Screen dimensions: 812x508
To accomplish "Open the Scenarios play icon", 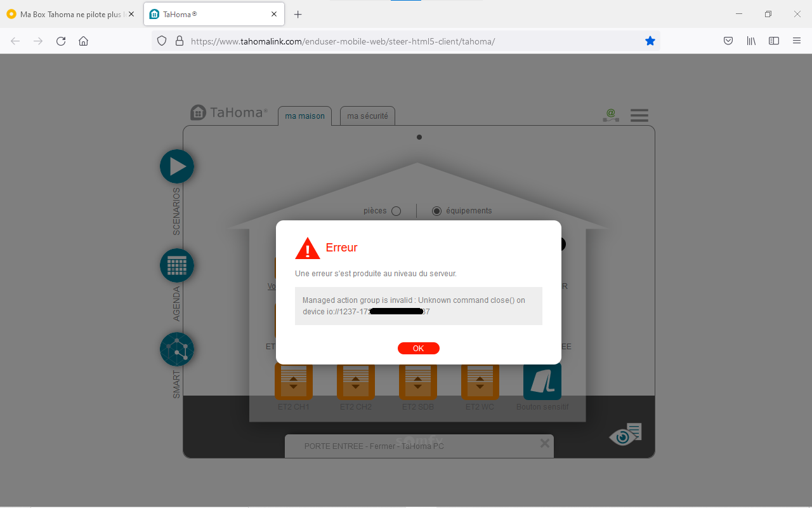I will tap(177, 166).
